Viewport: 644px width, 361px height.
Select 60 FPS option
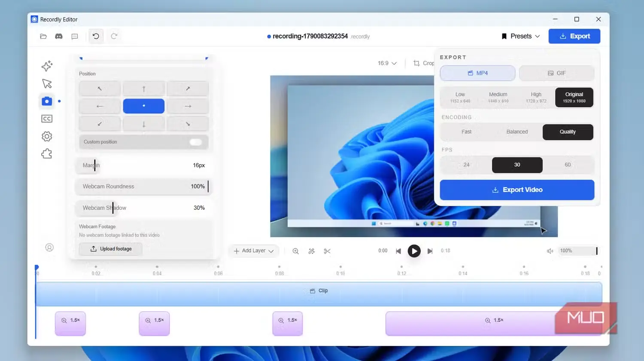coord(568,165)
